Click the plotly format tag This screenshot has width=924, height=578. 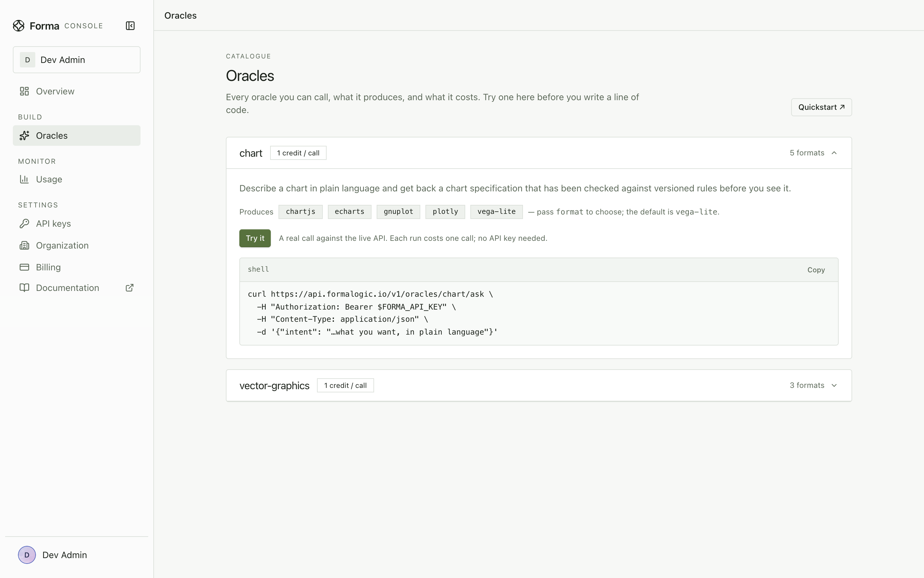(445, 212)
